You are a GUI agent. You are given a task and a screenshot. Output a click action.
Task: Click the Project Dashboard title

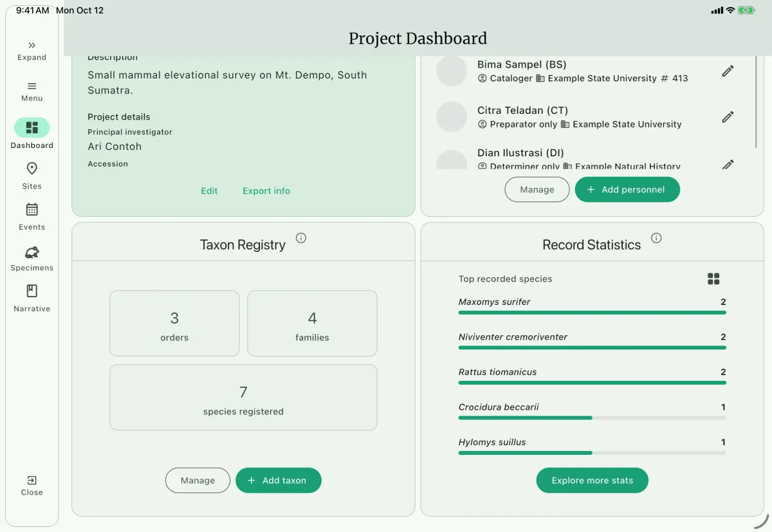(x=418, y=39)
